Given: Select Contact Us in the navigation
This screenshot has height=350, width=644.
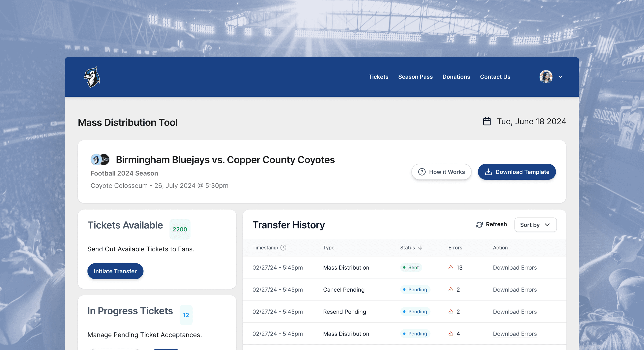Looking at the screenshot, I should tap(495, 77).
